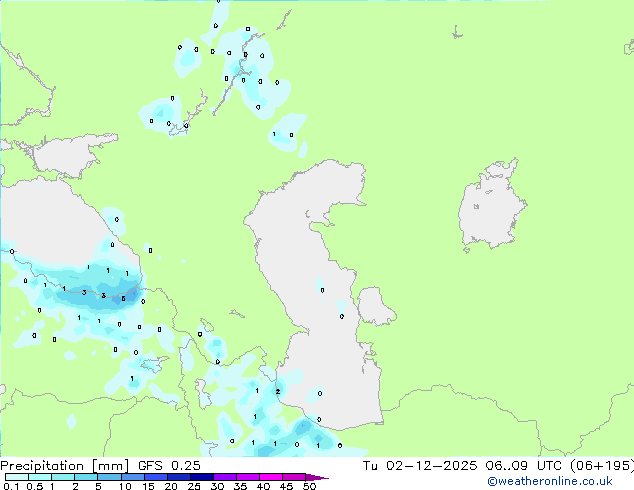Screen dimensions: 634x490
Task: Click the 5 mm legend tick label
Action: 98,487
